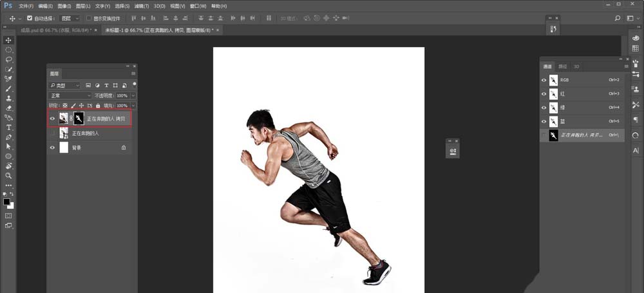Hide the 背景 layer eye icon
The width and height of the screenshot is (644, 293).
click(x=52, y=147)
